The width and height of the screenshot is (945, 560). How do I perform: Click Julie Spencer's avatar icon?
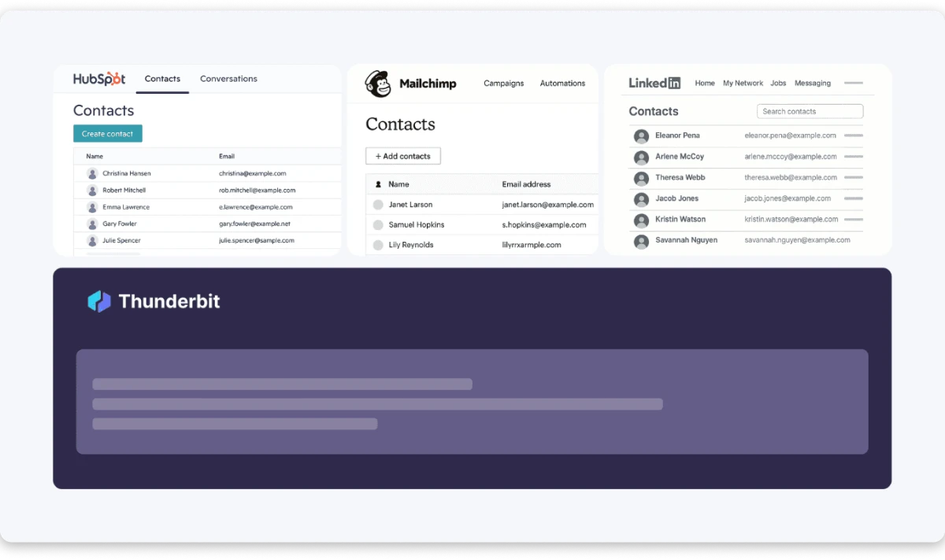(93, 240)
